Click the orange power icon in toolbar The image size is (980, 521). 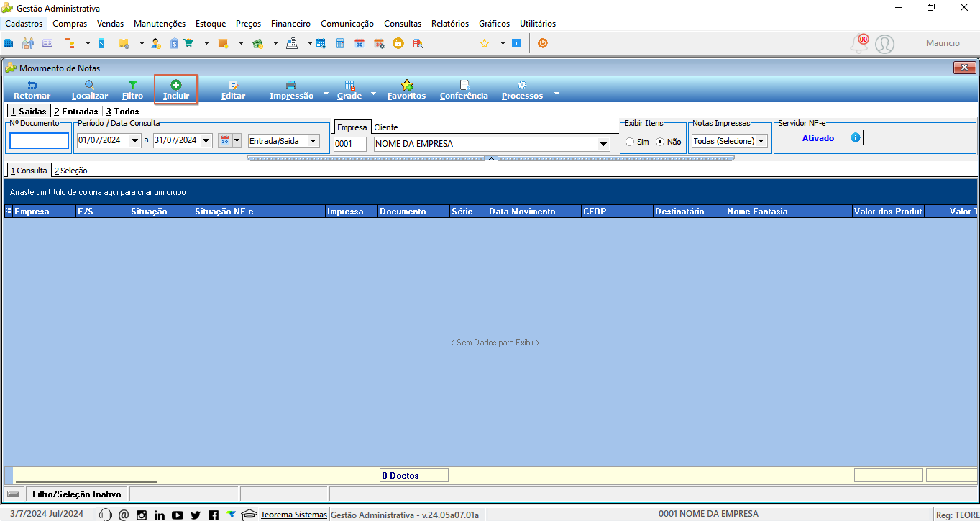click(x=543, y=43)
